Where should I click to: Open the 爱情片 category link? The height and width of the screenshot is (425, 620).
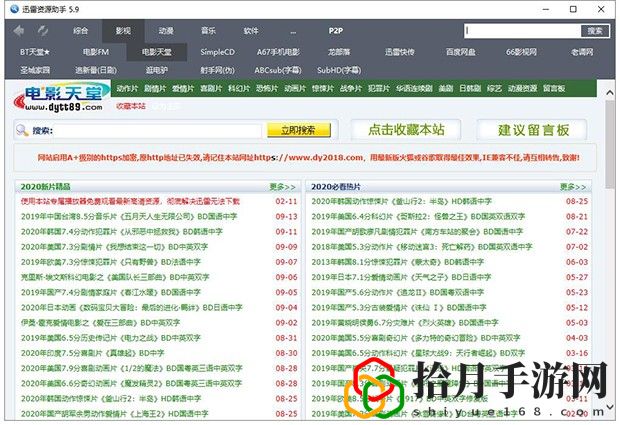183,89
